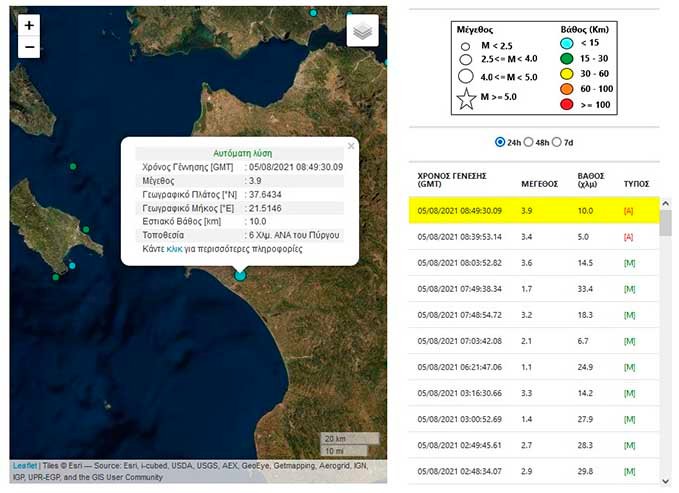Close the earthquake info popup
Viewport: 679px width, 493px height.
click(x=350, y=146)
